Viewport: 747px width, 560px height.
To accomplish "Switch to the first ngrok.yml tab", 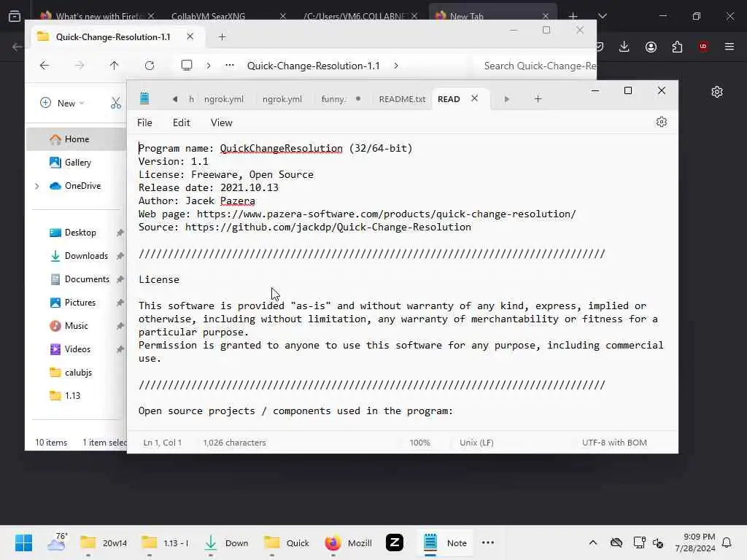I will click(x=223, y=99).
